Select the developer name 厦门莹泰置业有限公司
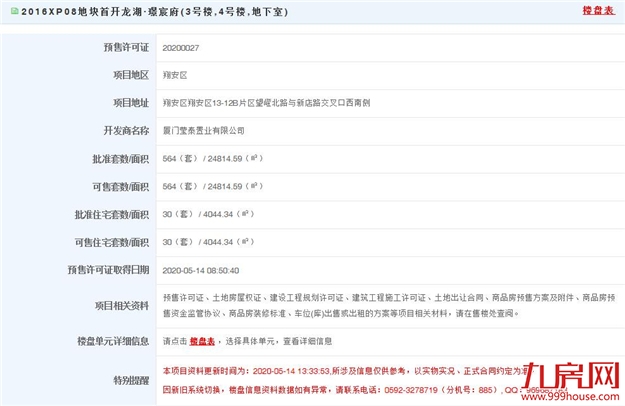The image size is (625, 406). pos(204,131)
